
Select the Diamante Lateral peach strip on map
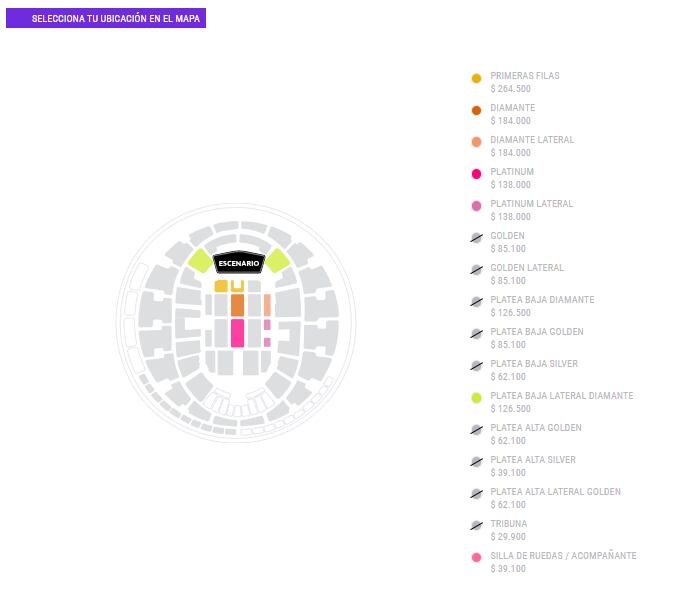[267, 305]
